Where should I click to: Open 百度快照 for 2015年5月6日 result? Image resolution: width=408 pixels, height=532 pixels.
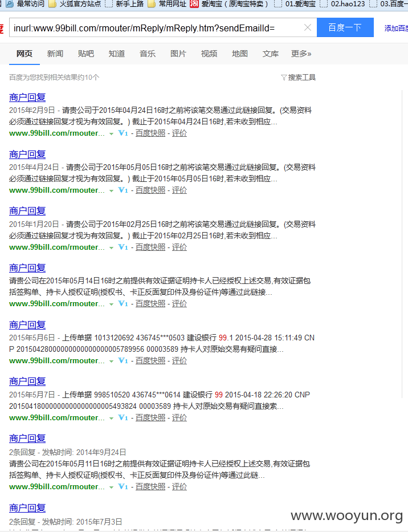tap(150, 361)
